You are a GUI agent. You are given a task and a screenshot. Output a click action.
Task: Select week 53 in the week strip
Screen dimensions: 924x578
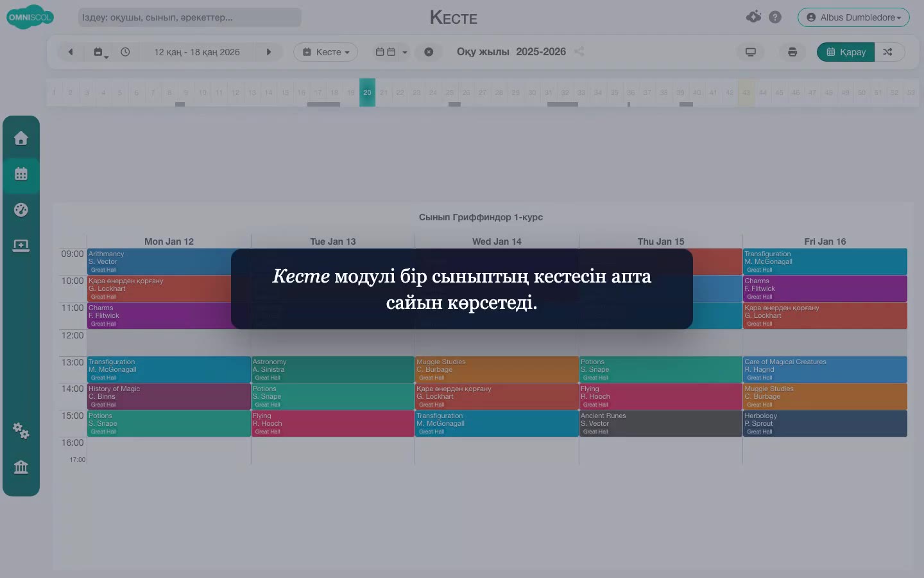[x=911, y=92]
